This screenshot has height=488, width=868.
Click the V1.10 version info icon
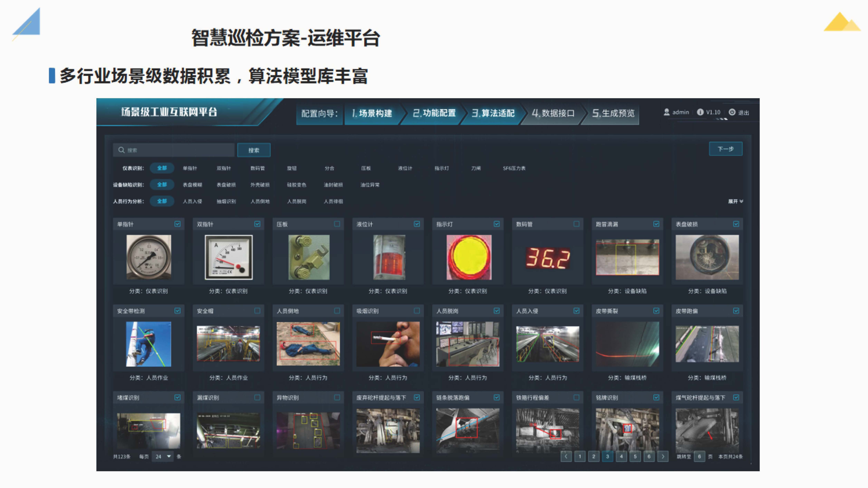[700, 112]
